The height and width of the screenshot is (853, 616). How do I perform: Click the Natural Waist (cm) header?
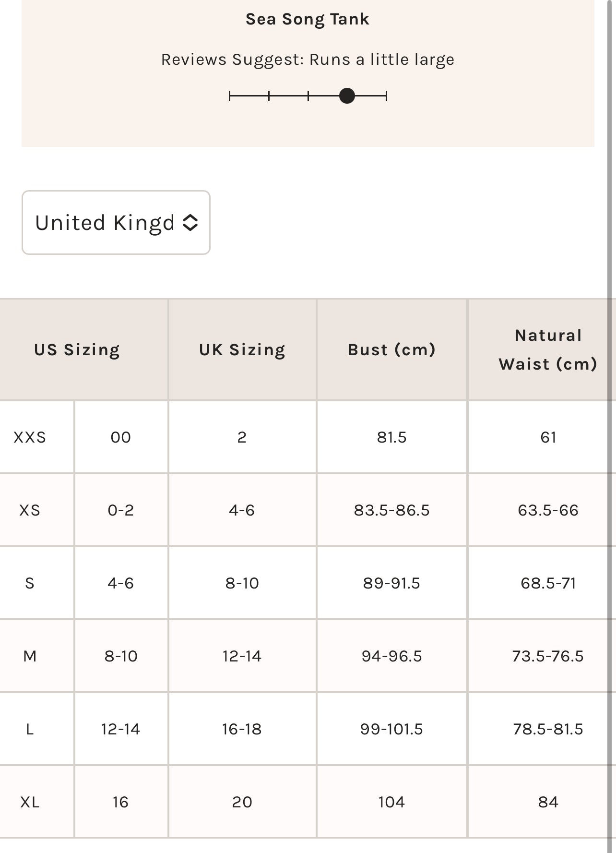click(548, 349)
